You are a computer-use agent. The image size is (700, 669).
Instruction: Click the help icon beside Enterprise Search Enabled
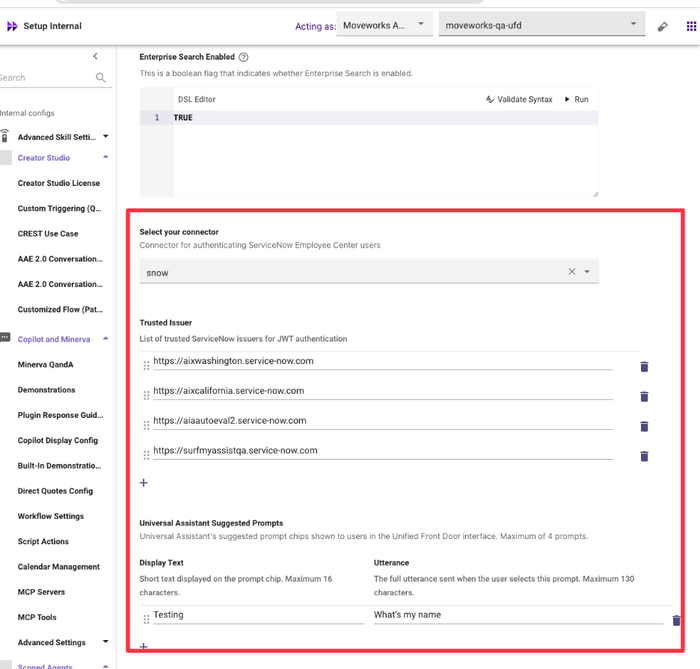pyautogui.click(x=243, y=57)
